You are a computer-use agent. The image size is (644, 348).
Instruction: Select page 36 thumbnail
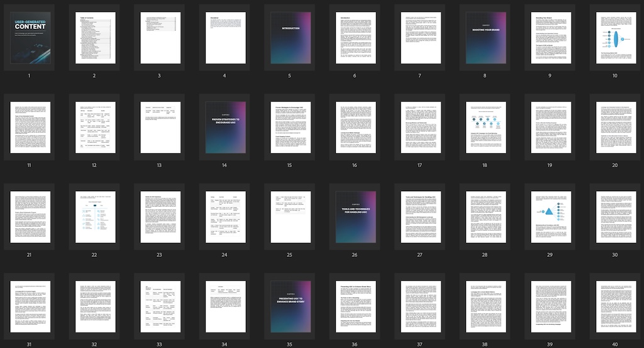click(x=355, y=307)
